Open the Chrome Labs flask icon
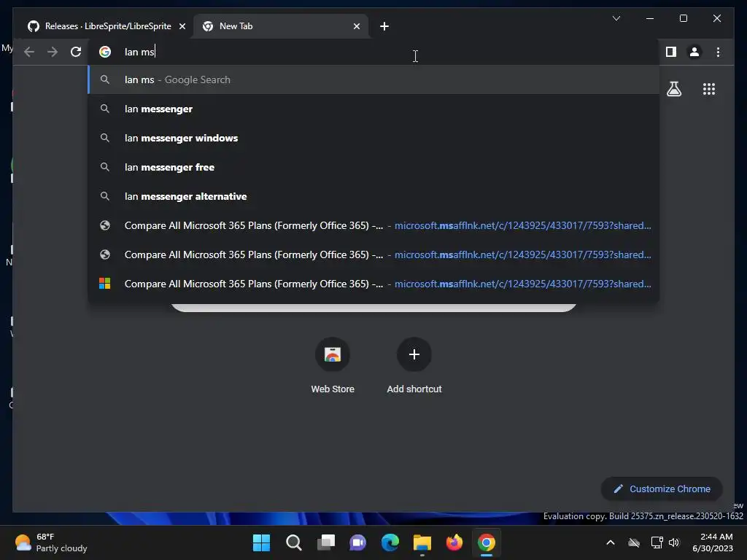 tap(674, 89)
